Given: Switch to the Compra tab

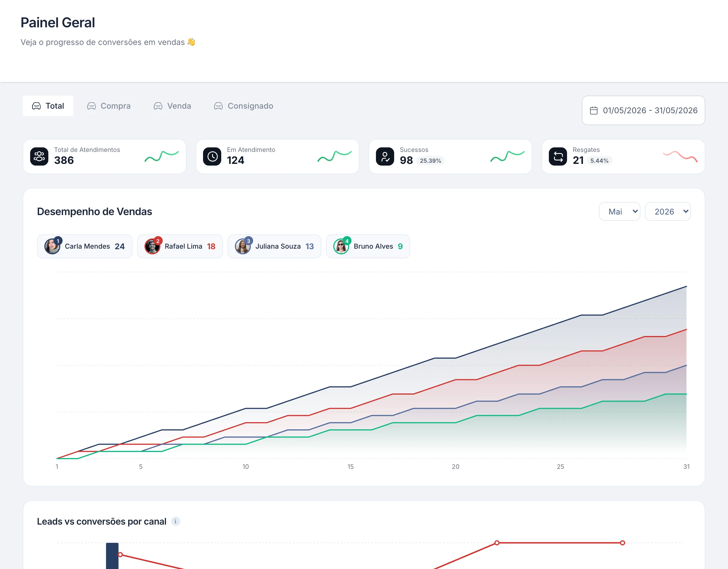Looking at the screenshot, I should (109, 106).
